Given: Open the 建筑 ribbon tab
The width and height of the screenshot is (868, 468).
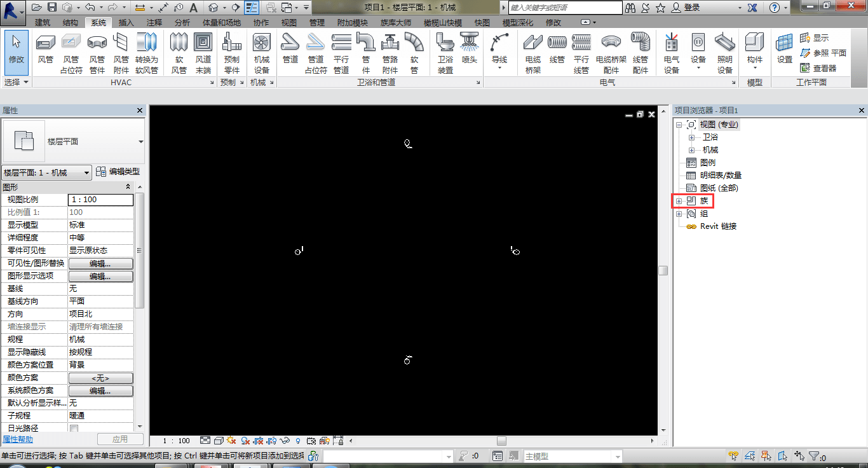Looking at the screenshot, I should (x=43, y=23).
